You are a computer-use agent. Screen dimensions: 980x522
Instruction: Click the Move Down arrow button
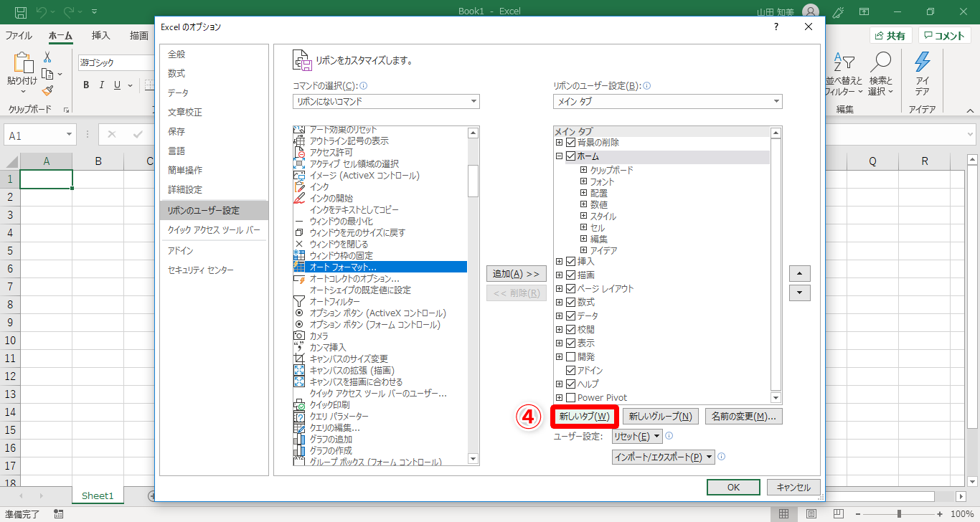799,293
